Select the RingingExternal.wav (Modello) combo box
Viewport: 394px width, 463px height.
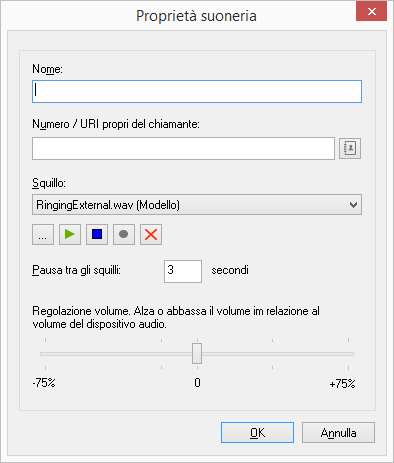197,205
